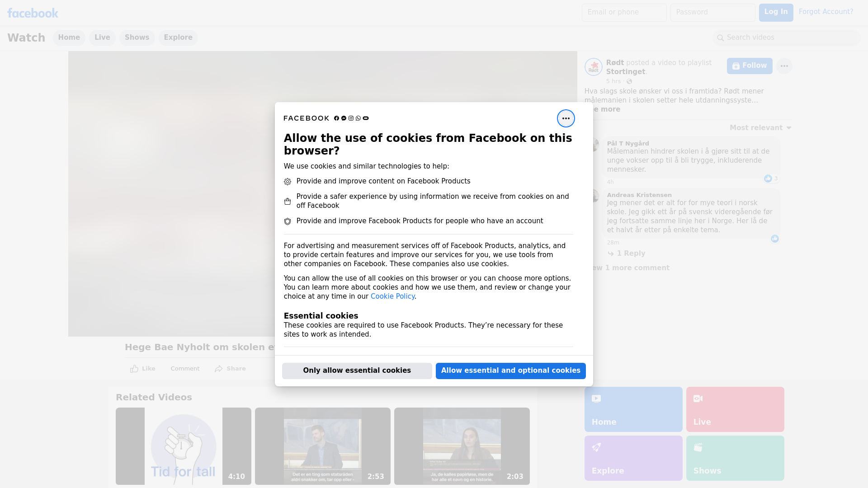Screen dimensions: 868x488
Task: Follow the Rødt page
Action: [x=750, y=66]
